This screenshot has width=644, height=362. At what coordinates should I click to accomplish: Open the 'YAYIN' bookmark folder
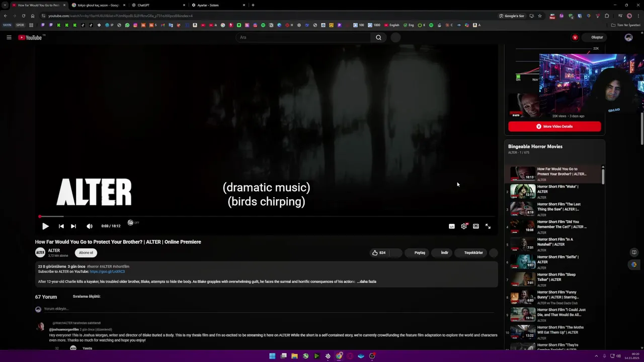click(x=7, y=25)
